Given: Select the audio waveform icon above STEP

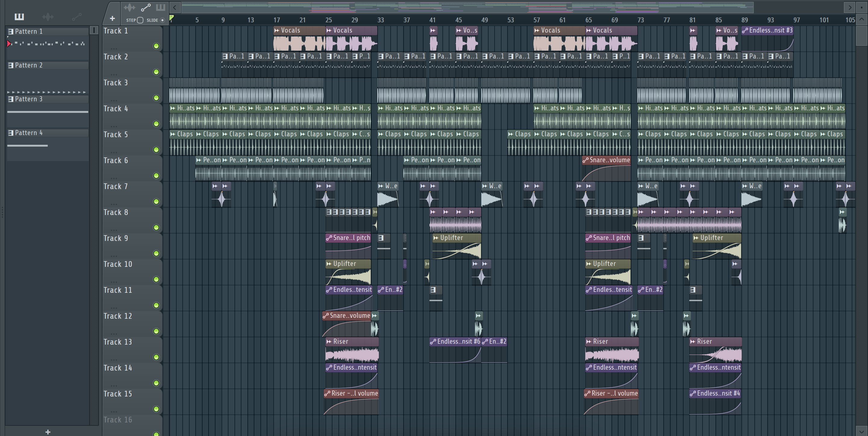Looking at the screenshot, I should 129,8.
